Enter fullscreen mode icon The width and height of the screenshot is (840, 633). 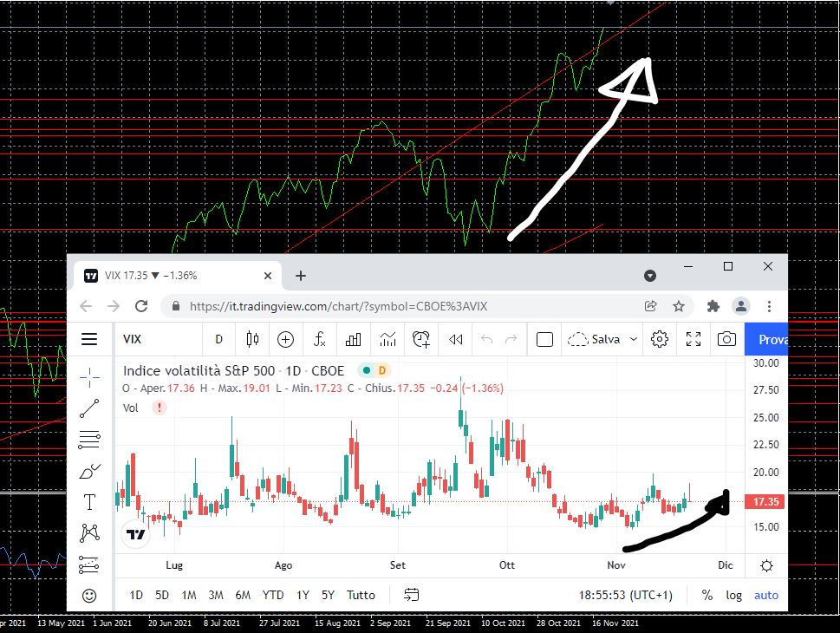pos(693,339)
